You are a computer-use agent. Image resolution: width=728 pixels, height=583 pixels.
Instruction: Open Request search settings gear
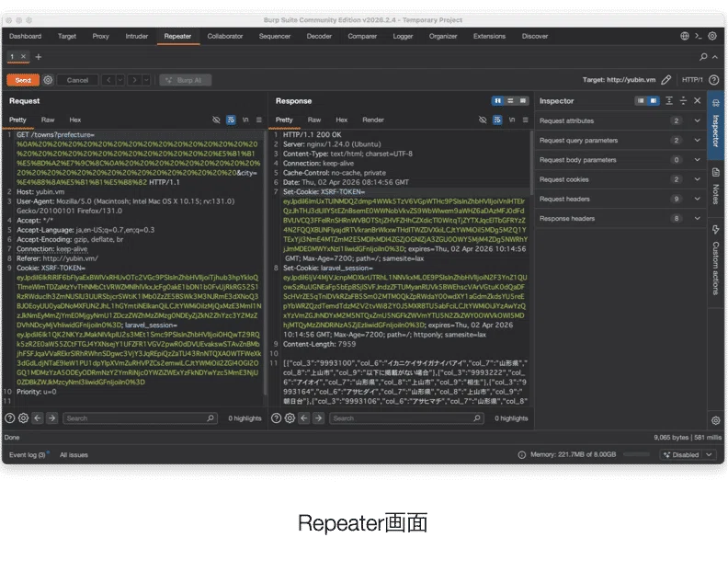click(x=23, y=418)
